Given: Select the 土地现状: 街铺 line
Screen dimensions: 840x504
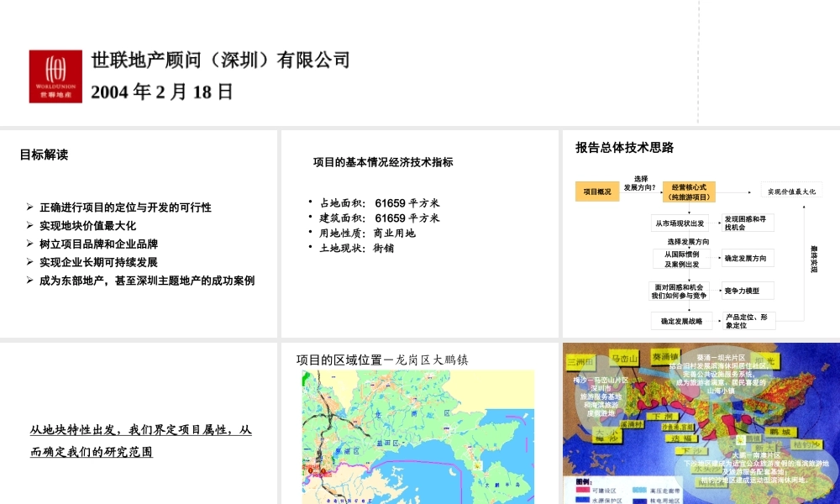Looking at the screenshot, I should point(357,248).
